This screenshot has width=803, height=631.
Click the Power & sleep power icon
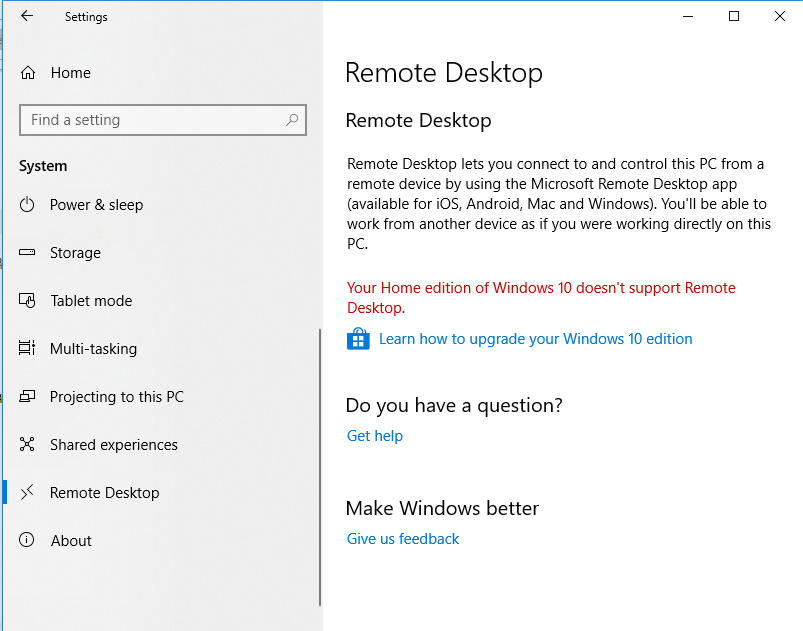(27, 204)
